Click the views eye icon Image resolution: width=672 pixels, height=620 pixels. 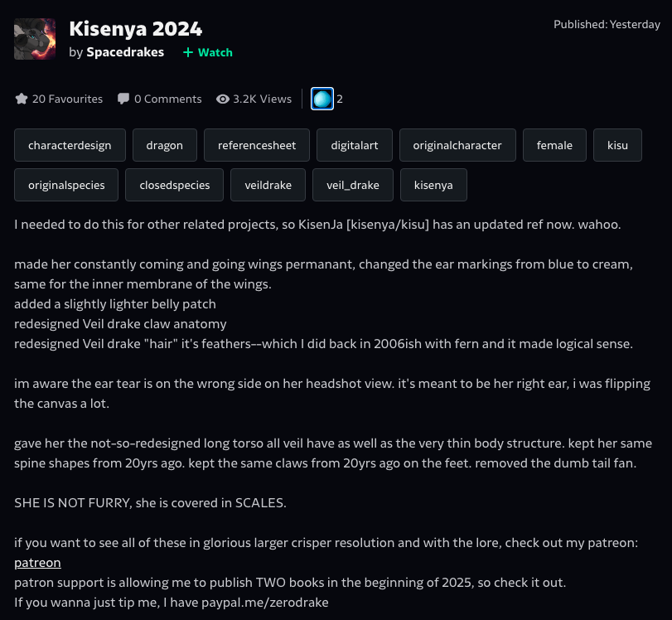click(223, 99)
